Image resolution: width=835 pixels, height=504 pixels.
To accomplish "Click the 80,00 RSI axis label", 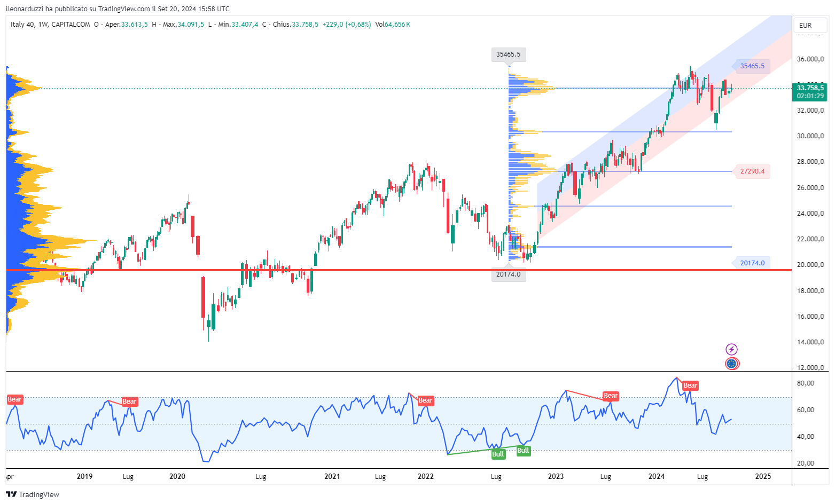I will [x=806, y=383].
